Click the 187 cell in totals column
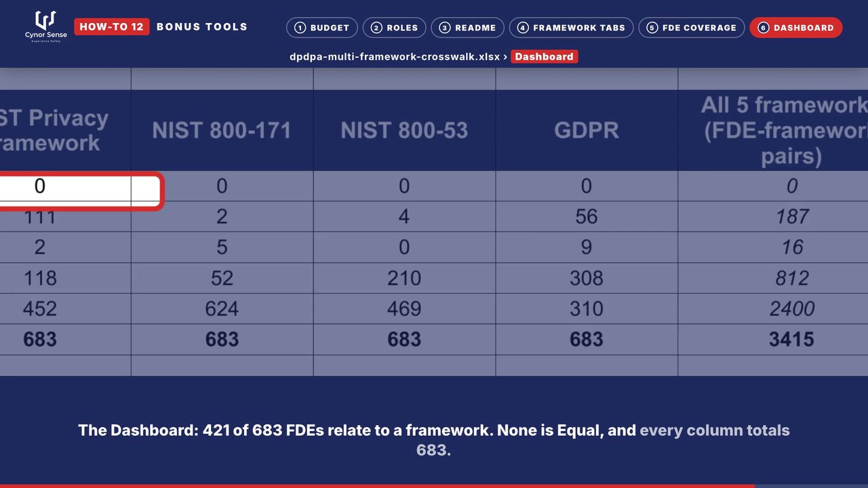The width and height of the screenshot is (868, 488). point(773,217)
